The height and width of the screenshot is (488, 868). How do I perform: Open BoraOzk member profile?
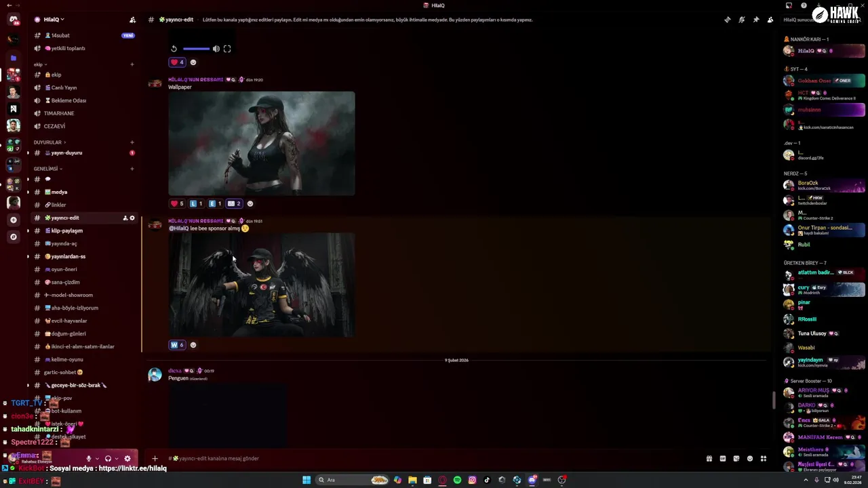pos(823,185)
